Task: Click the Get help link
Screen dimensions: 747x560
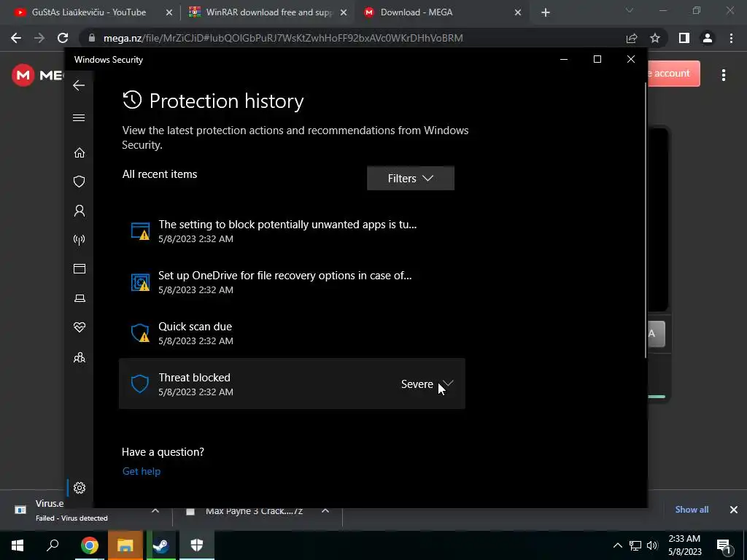Action: click(142, 471)
